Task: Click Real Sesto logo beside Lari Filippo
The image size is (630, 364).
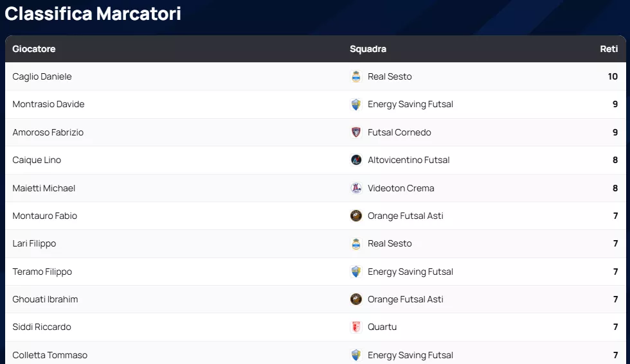Action: (x=356, y=243)
